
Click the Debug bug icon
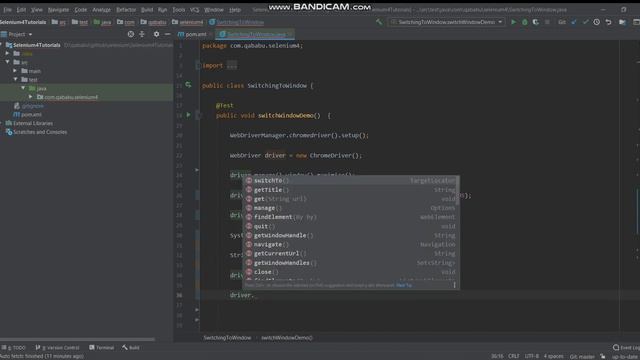525,22
